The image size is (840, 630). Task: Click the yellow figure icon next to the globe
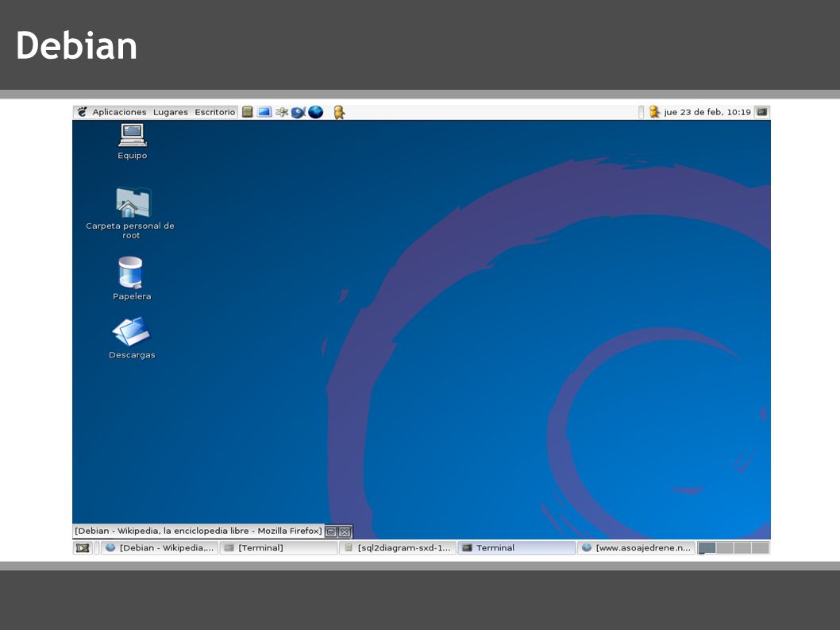click(x=339, y=112)
